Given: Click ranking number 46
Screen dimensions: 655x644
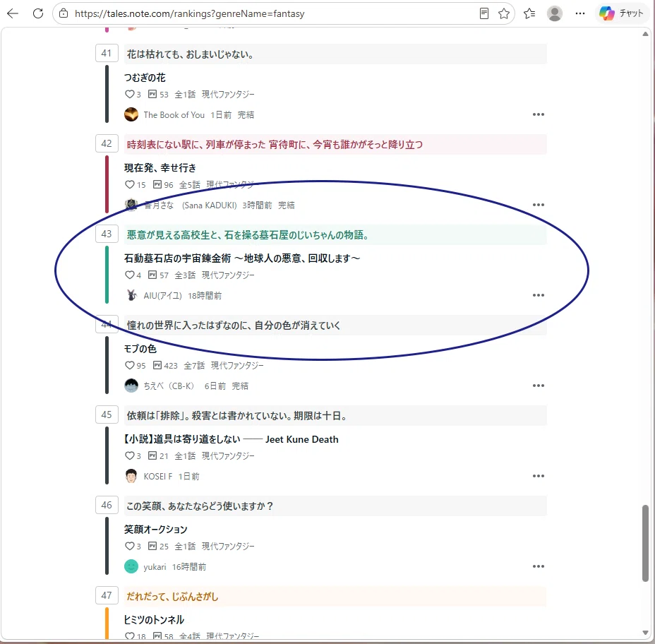Looking at the screenshot, I should click(107, 505).
